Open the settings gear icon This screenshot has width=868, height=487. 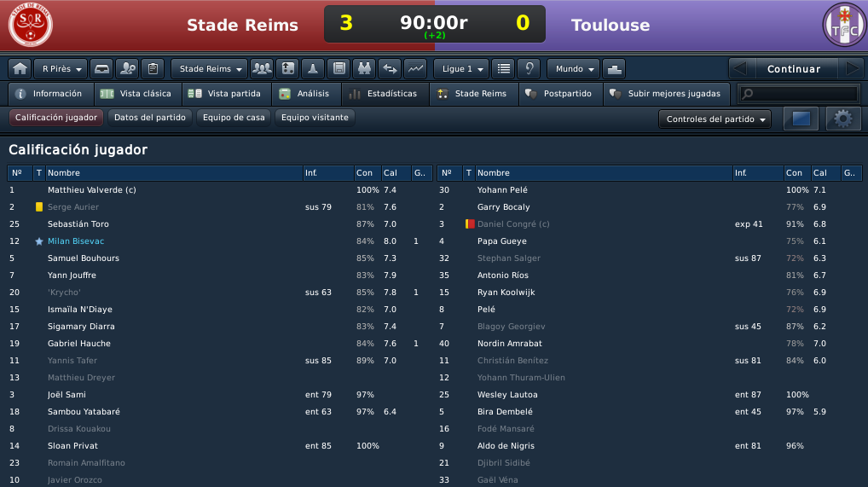[843, 119]
